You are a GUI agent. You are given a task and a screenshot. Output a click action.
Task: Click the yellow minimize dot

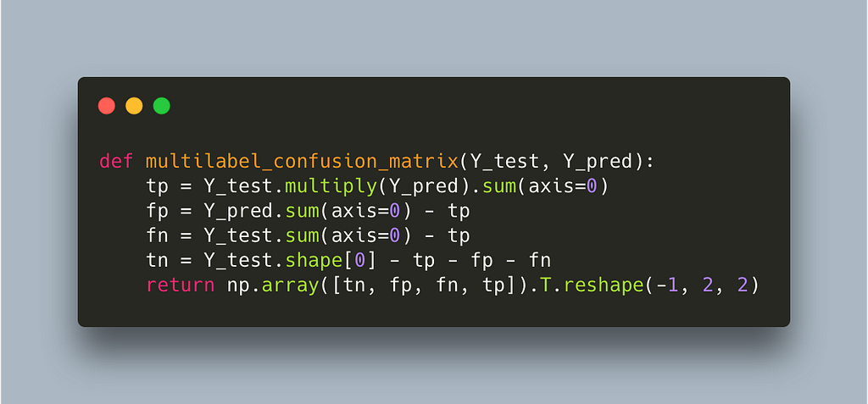[134, 106]
